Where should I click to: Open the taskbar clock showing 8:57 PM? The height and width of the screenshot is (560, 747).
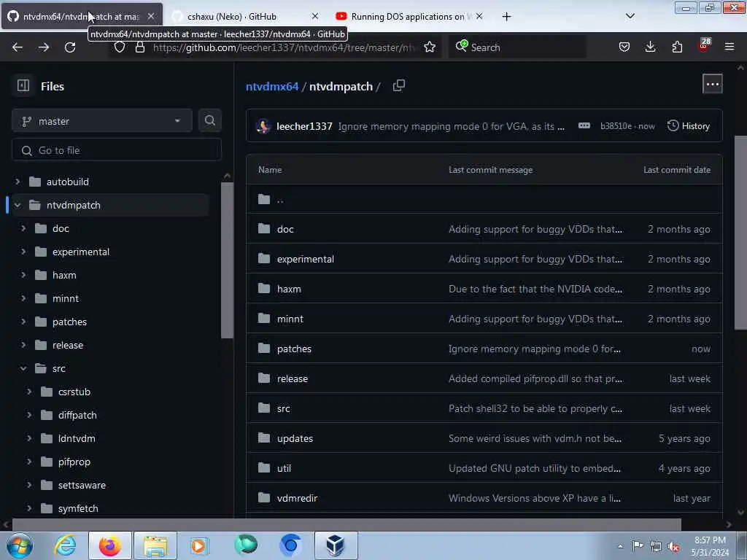710,546
